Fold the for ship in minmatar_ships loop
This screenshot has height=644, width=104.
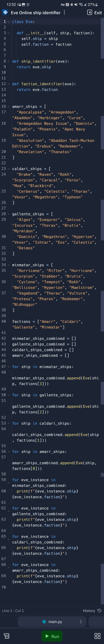[9, 367]
